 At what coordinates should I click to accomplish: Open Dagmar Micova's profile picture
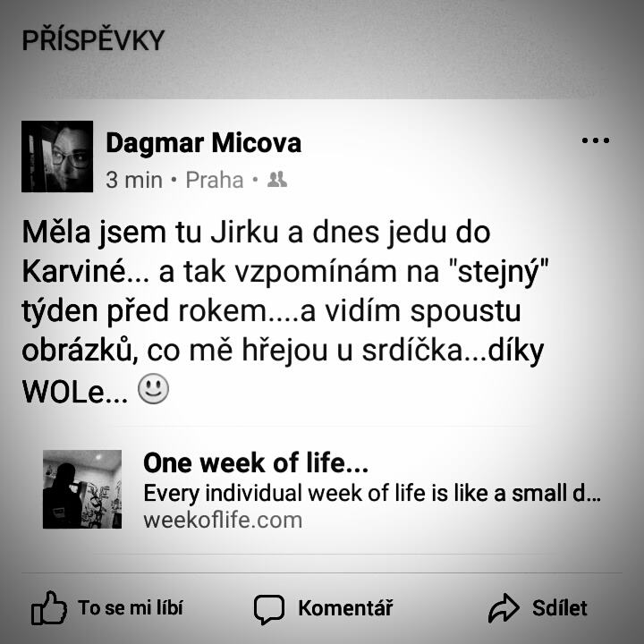(x=57, y=157)
